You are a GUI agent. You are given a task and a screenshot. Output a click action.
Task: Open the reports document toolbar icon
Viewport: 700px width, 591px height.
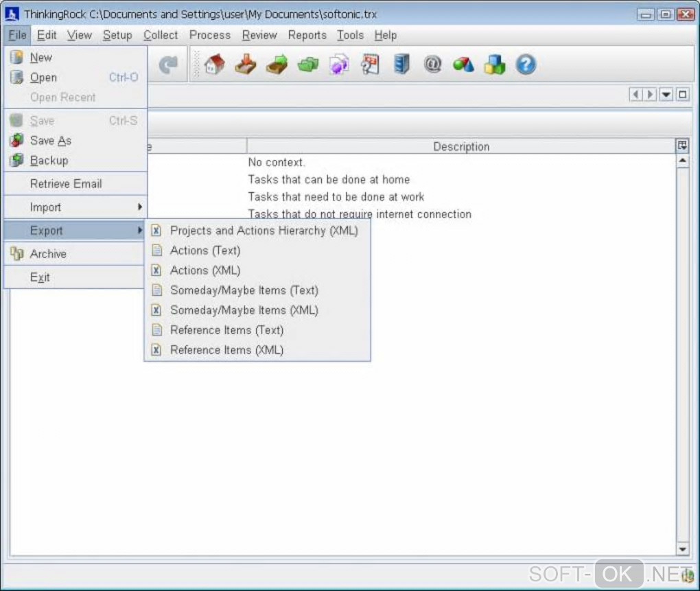pos(371,65)
